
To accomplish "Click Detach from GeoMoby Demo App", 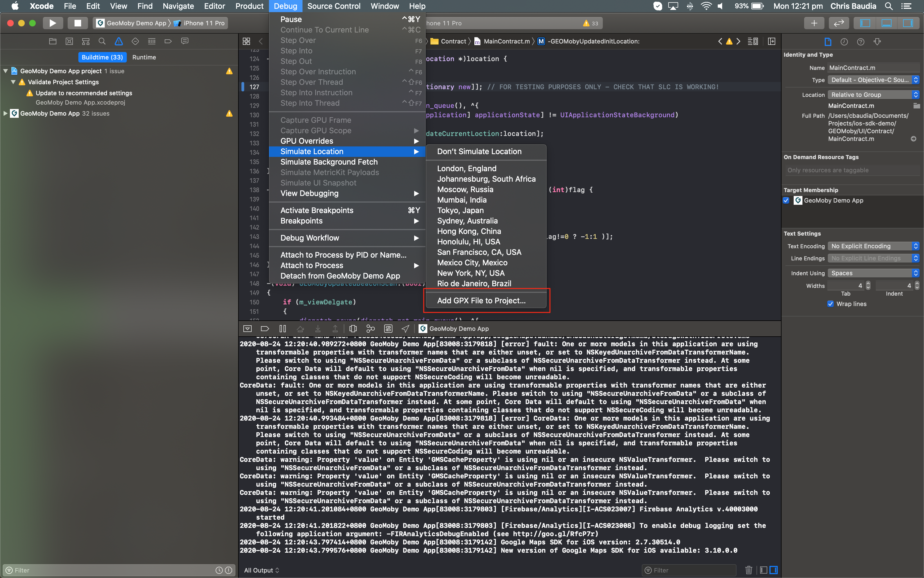I will (x=347, y=276).
